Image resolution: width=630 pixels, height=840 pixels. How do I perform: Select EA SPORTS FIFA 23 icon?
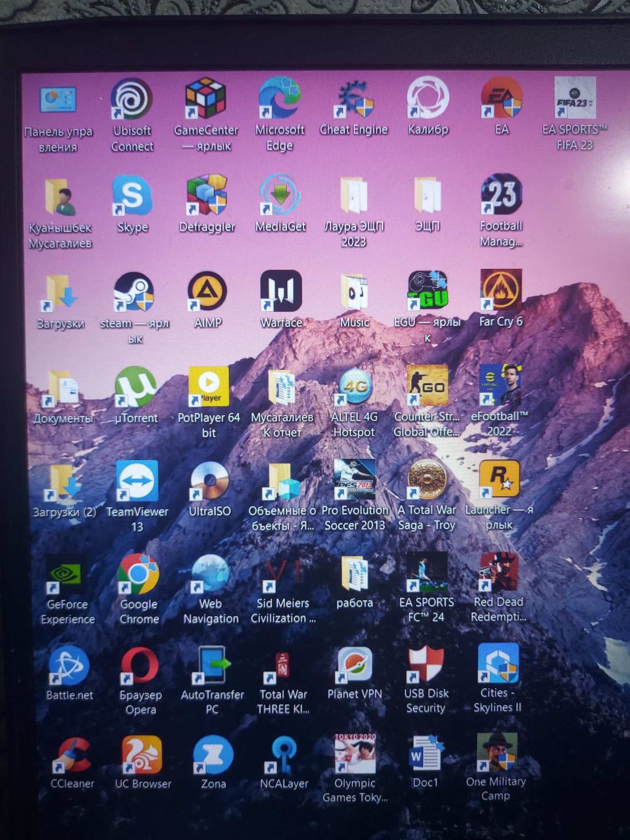pyautogui.click(x=575, y=97)
